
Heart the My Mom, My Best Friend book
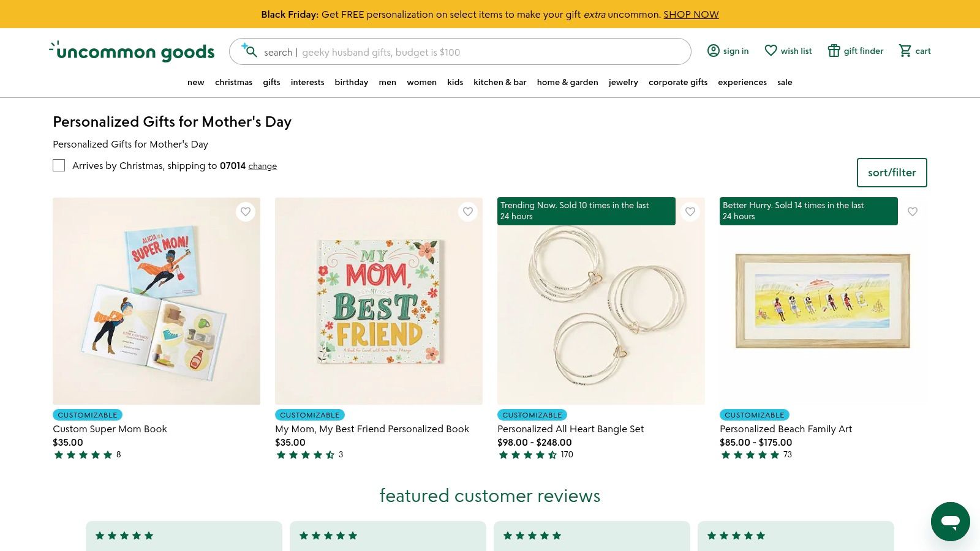pos(468,212)
